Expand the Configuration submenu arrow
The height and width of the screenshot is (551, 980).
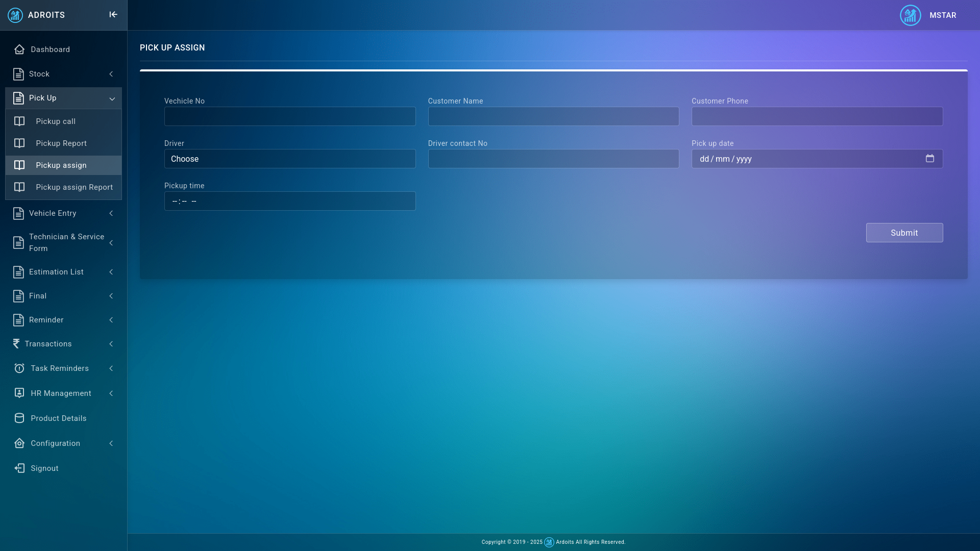(111, 443)
